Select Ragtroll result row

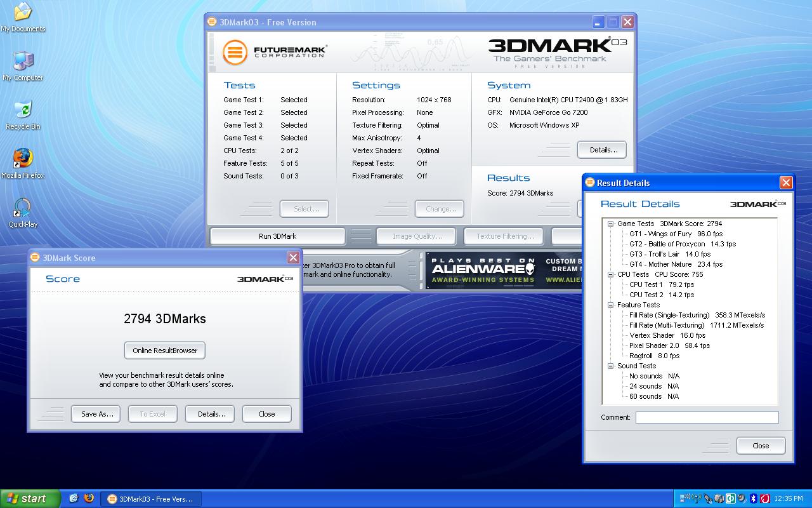[x=655, y=356]
